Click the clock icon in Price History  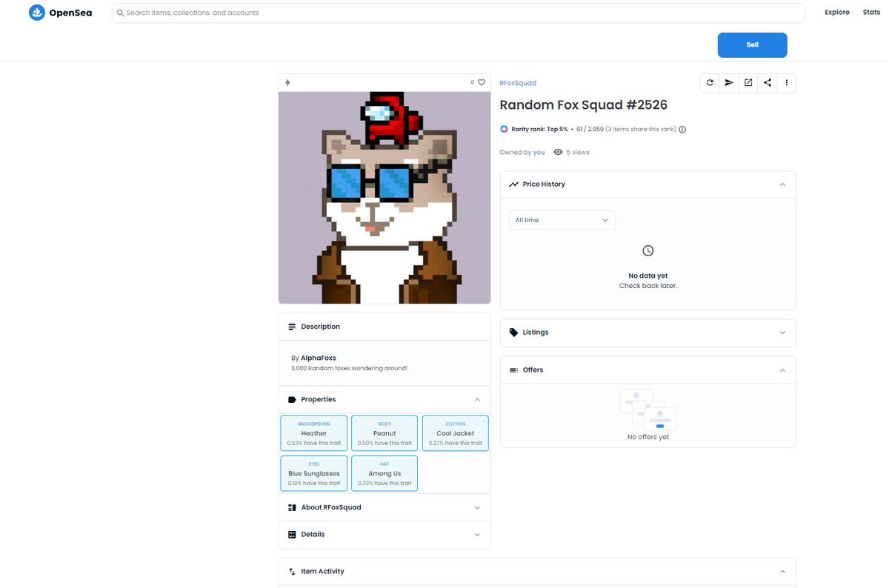[648, 251]
